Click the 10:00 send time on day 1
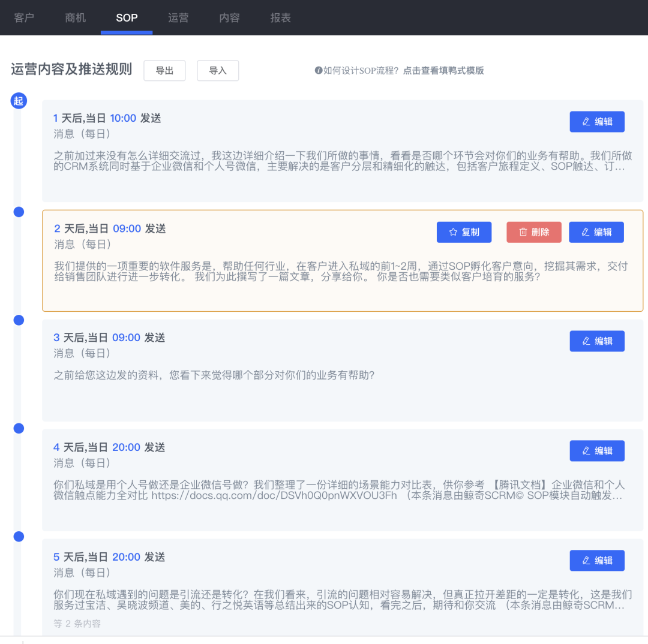The image size is (648, 644). pyautogui.click(x=123, y=118)
